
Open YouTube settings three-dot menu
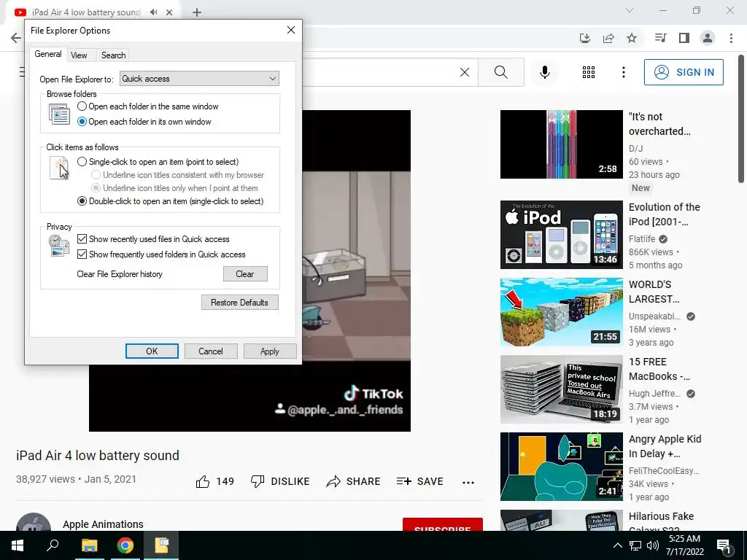(623, 72)
